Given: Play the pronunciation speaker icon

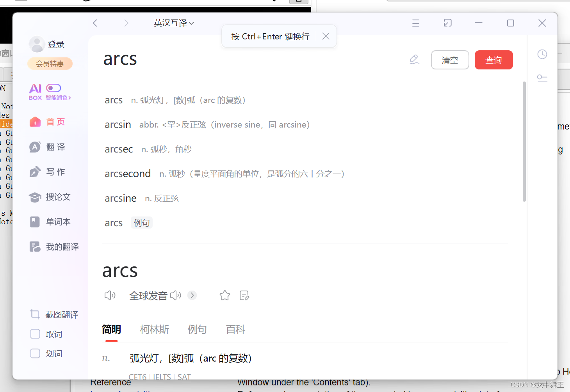Looking at the screenshot, I should [x=110, y=295].
